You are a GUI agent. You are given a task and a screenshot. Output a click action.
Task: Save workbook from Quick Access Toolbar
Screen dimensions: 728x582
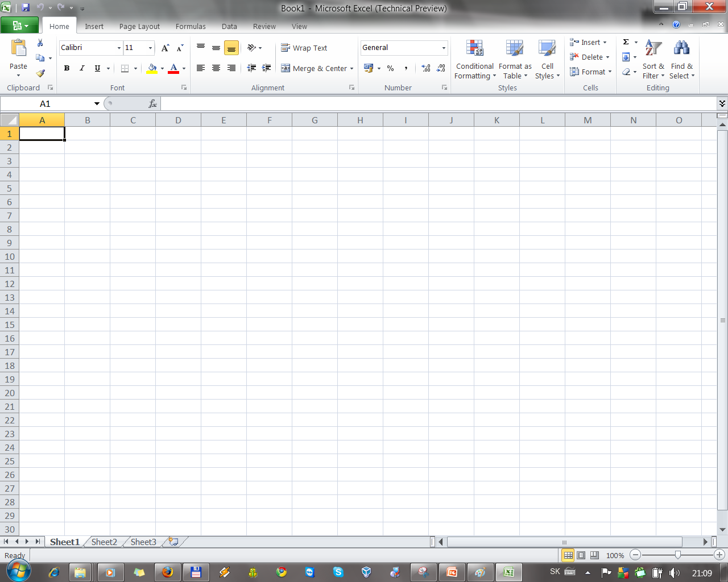click(26, 8)
